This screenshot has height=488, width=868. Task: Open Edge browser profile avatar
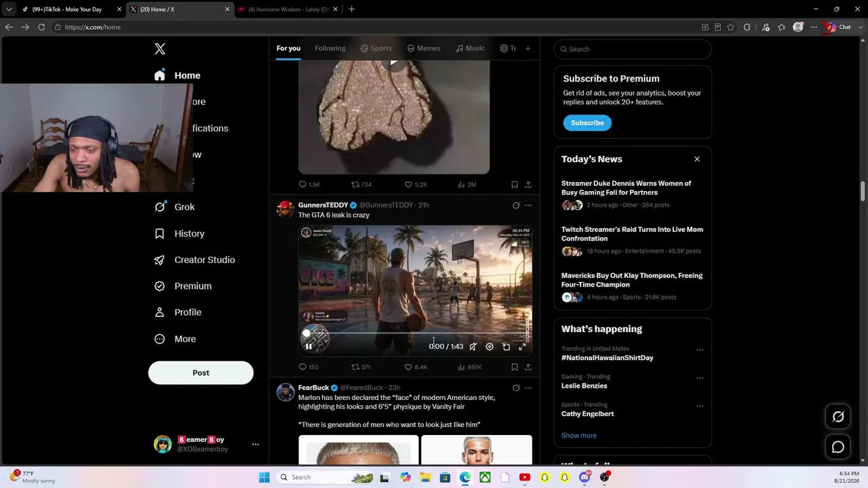(x=798, y=27)
